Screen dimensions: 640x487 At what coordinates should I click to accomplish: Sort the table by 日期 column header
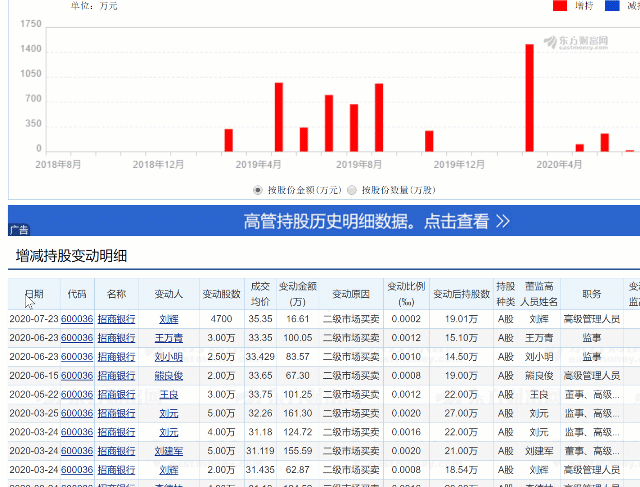click(34, 294)
